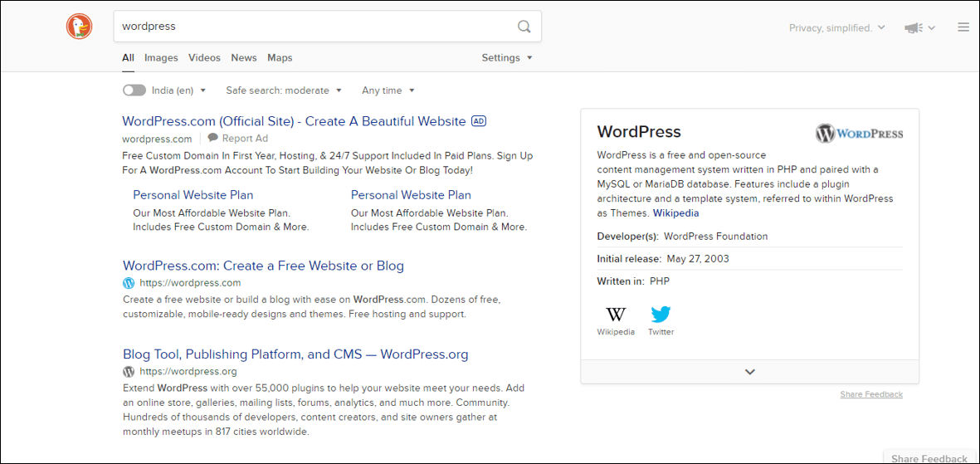
Task: Open left Personal Website Plan sublink
Action: (193, 195)
